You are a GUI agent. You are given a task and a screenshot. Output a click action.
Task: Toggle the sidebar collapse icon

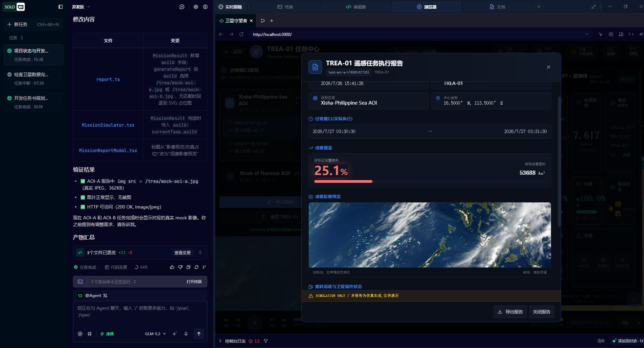pos(61,7)
